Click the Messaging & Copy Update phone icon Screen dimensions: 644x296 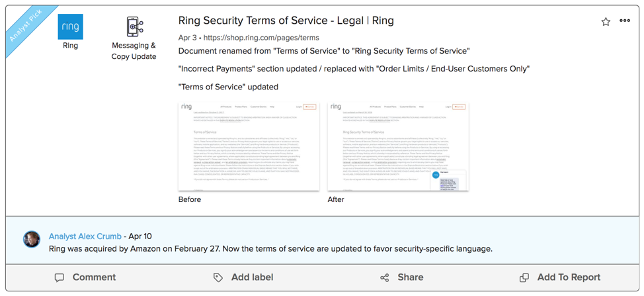click(x=134, y=26)
